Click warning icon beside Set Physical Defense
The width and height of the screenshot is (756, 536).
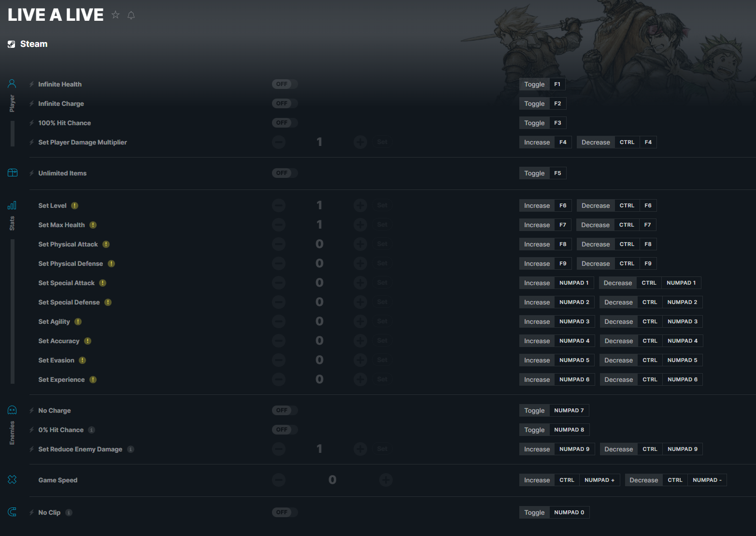[111, 263]
